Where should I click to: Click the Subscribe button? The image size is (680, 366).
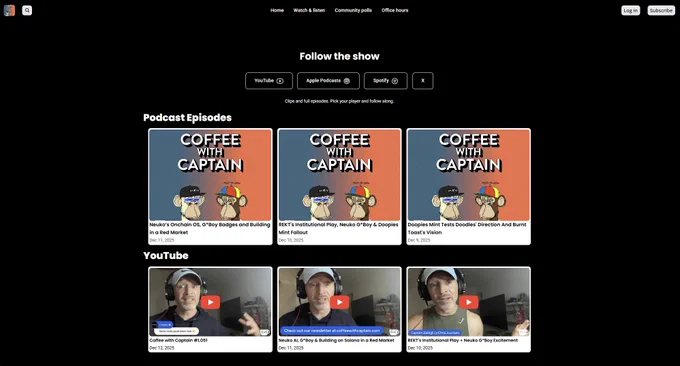coord(661,10)
